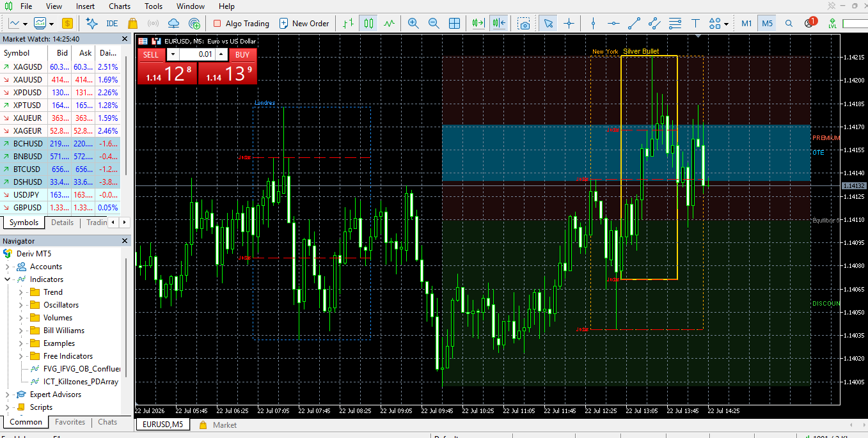Select the EURUSD,M5 chart tab

[162, 425]
